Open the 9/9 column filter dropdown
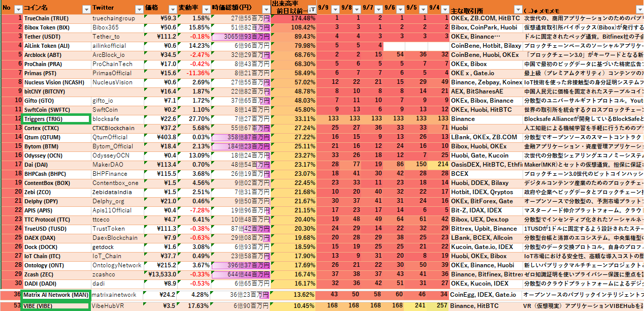 point(336,9)
